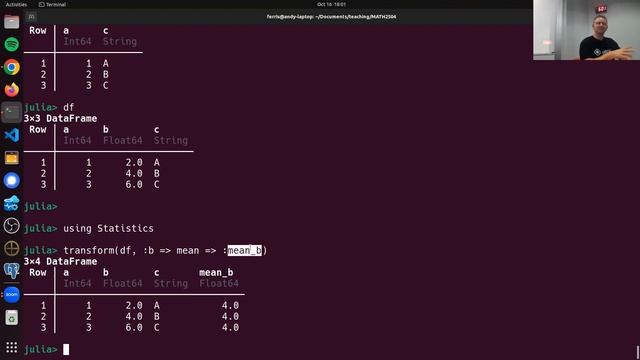The image size is (640, 360).
Task: Open the Terminal app menu in top bar
Action: click(x=52, y=4)
